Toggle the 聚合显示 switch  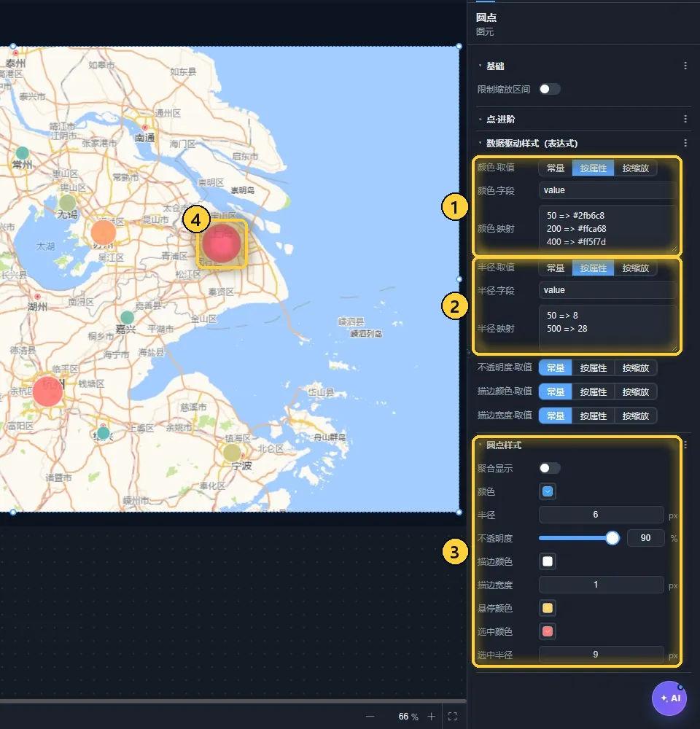pyautogui.click(x=549, y=468)
